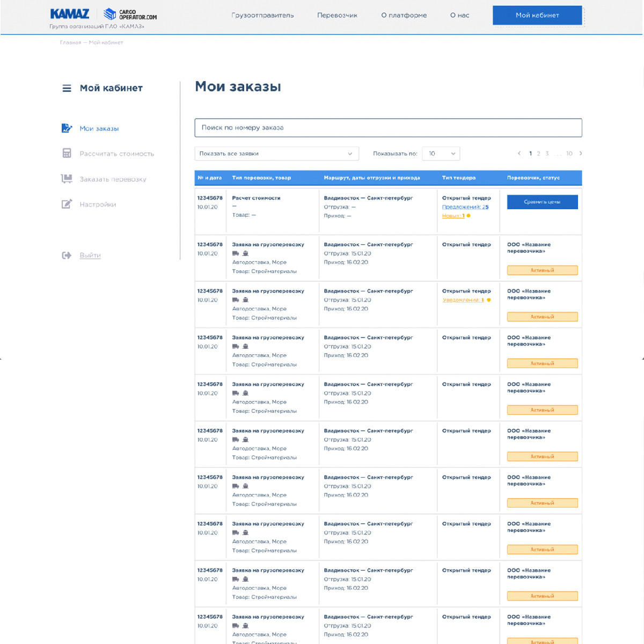Select Мои заказы in the sidebar
The image size is (644, 644).
(x=99, y=129)
